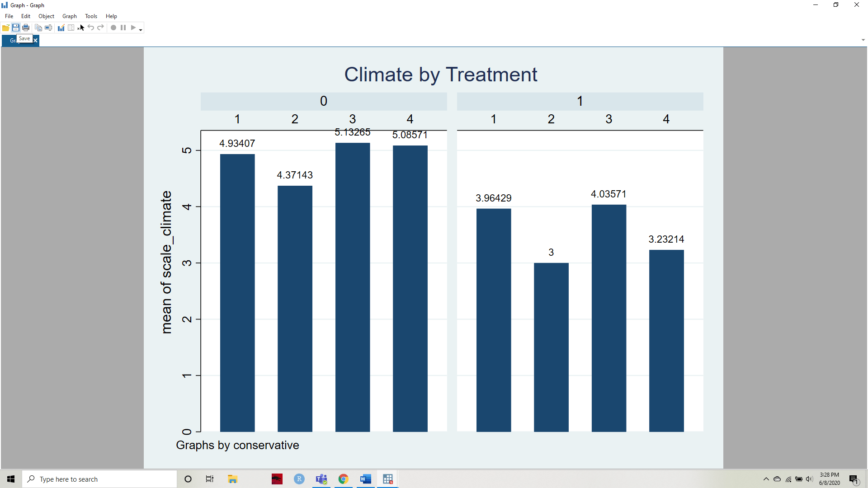868x488 pixels.
Task: Expand the tab list arrow at right
Action: [863, 40]
